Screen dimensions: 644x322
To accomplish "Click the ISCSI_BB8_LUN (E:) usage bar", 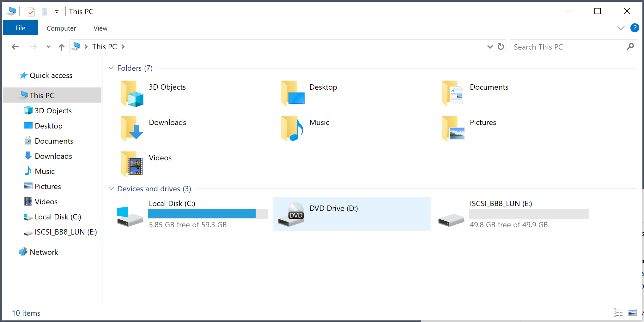I will (529, 214).
